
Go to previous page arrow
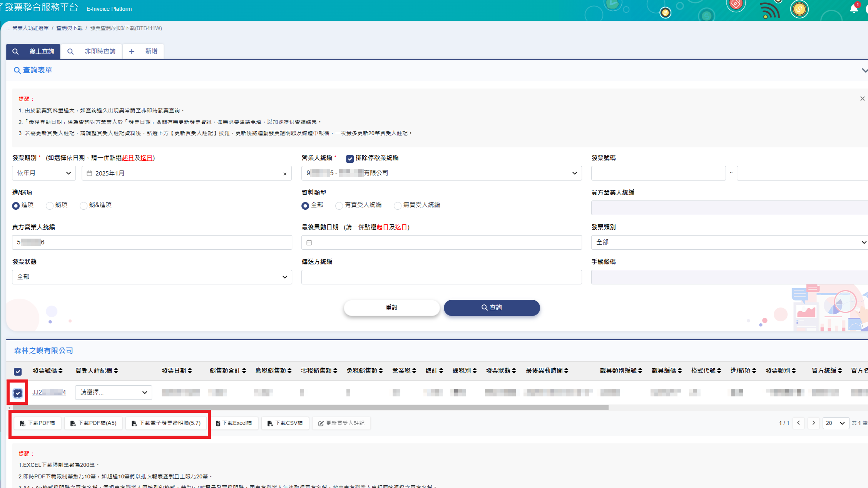(799, 423)
